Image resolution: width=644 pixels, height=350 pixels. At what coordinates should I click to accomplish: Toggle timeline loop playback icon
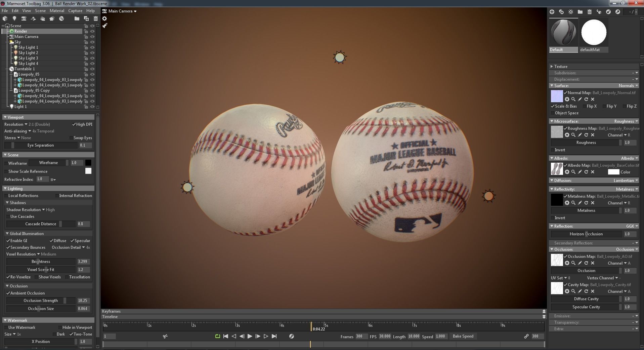[218, 336]
